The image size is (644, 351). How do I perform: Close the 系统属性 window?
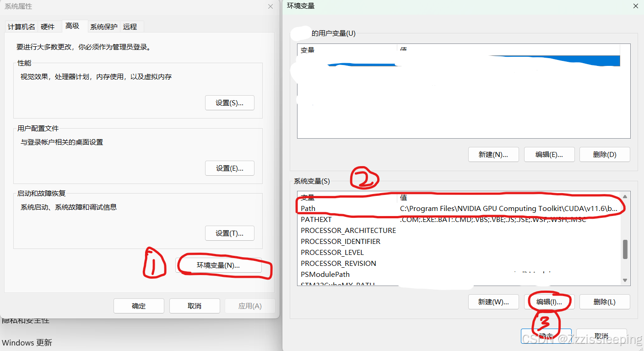271,6
